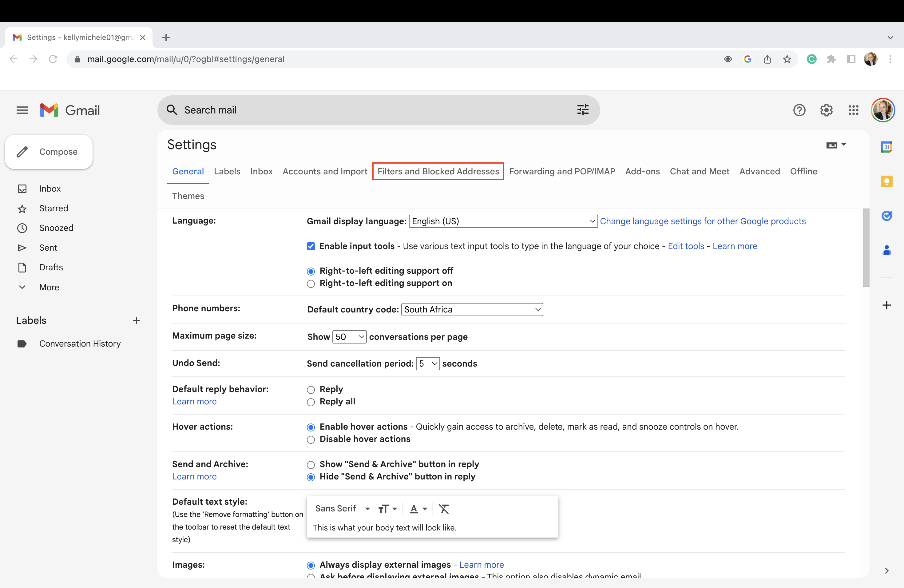The height and width of the screenshot is (588, 904).
Task: Open Google Calendar in the right sidebar
Action: 887,147
